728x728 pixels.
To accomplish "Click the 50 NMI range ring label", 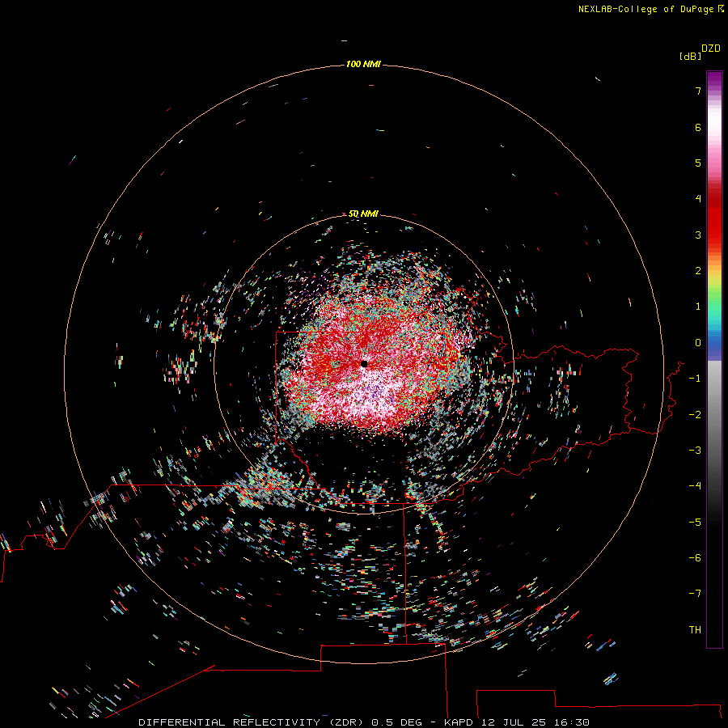I will (x=363, y=214).
